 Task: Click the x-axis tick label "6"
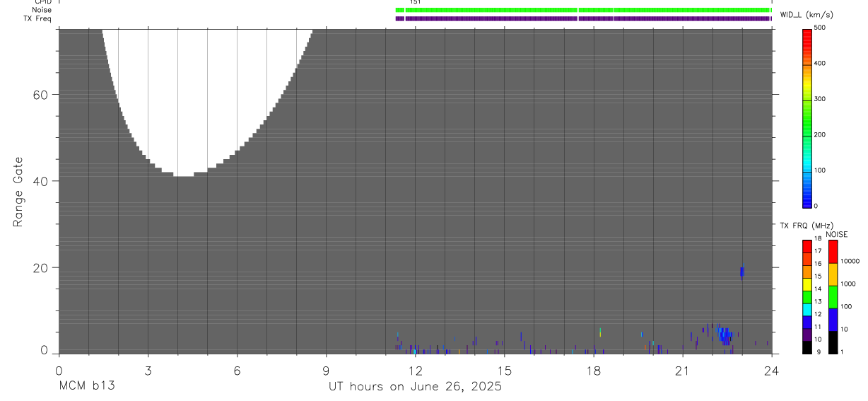(x=237, y=370)
